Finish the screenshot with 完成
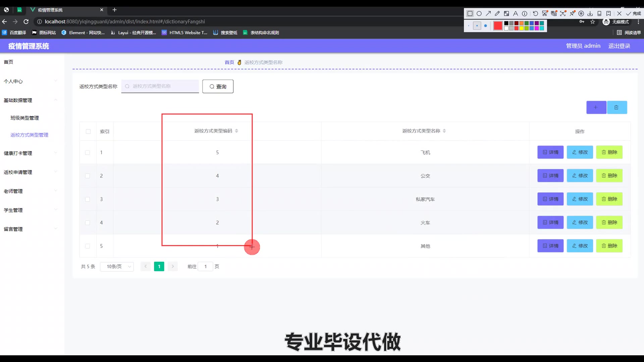This screenshot has width=644, height=362. 634,14
